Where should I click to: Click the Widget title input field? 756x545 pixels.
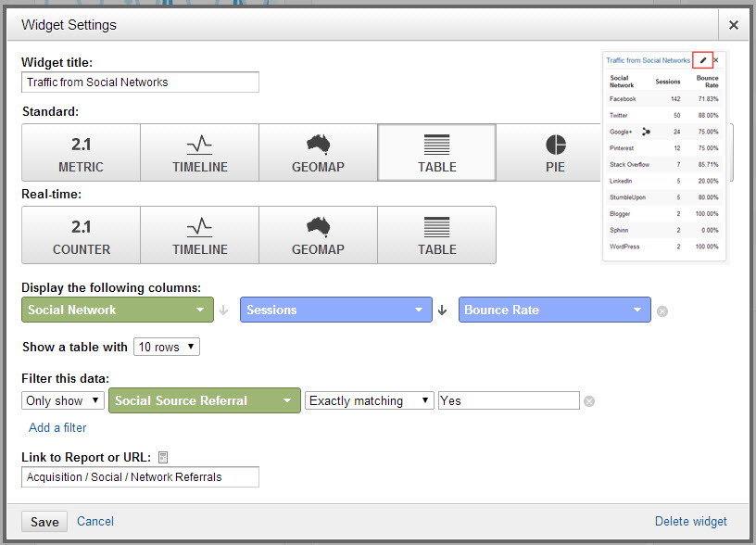pyautogui.click(x=140, y=82)
